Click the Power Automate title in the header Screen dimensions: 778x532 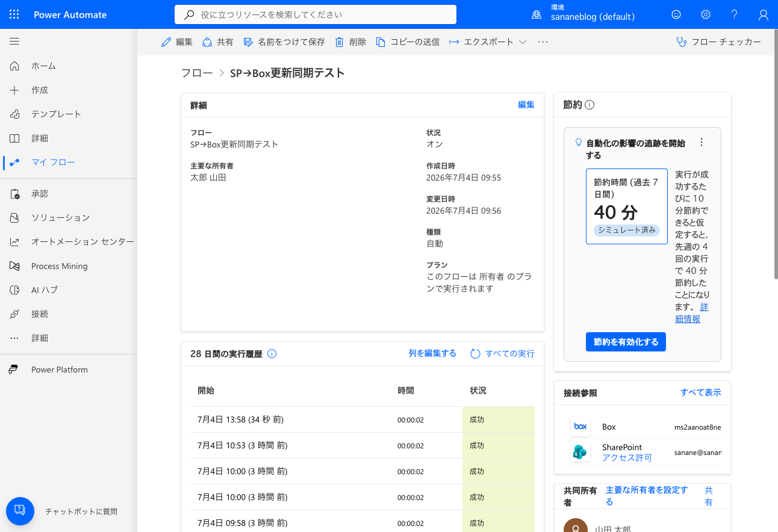[x=70, y=14]
